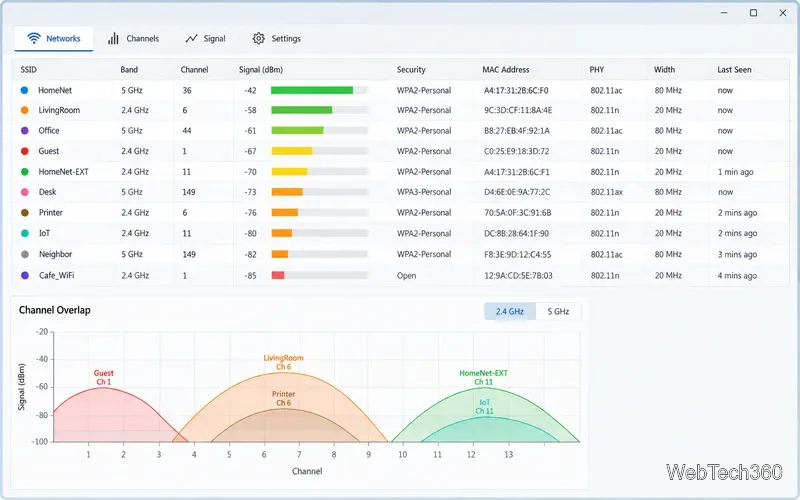The height and width of the screenshot is (500, 800).
Task: Click the LivingRoom Ch 6 chart label
Action: tap(284, 362)
